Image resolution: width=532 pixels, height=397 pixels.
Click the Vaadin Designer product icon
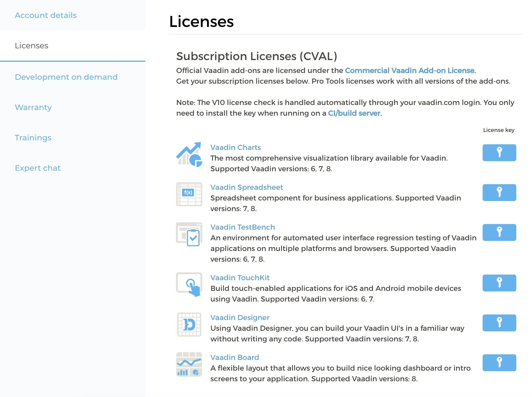click(x=189, y=325)
